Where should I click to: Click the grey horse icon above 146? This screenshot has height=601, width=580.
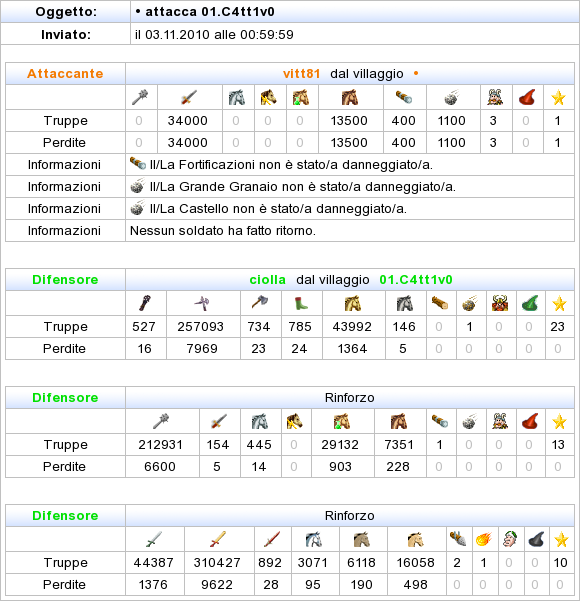point(405,303)
